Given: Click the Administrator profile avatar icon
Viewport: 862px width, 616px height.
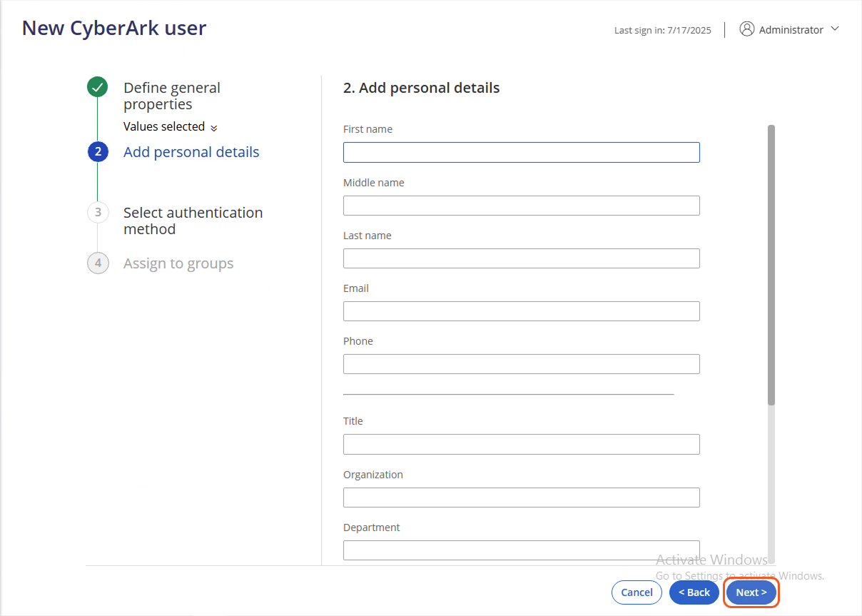Looking at the screenshot, I should coord(747,29).
